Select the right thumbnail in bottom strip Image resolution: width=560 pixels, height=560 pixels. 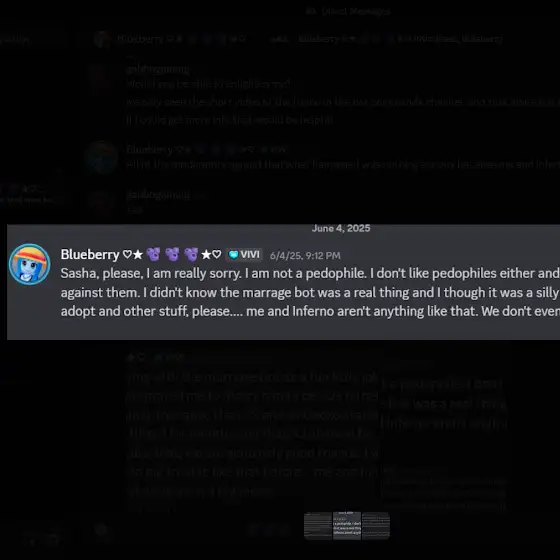[x=376, y=525]
